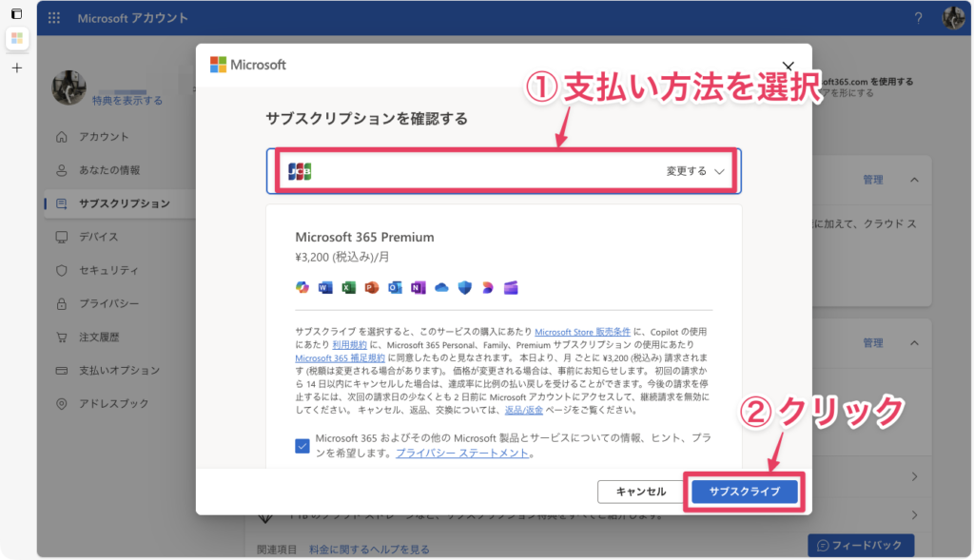Click the PowerPoint icon in product list
The width and height of the screenshot is (974, 560).
click(371, 287)
